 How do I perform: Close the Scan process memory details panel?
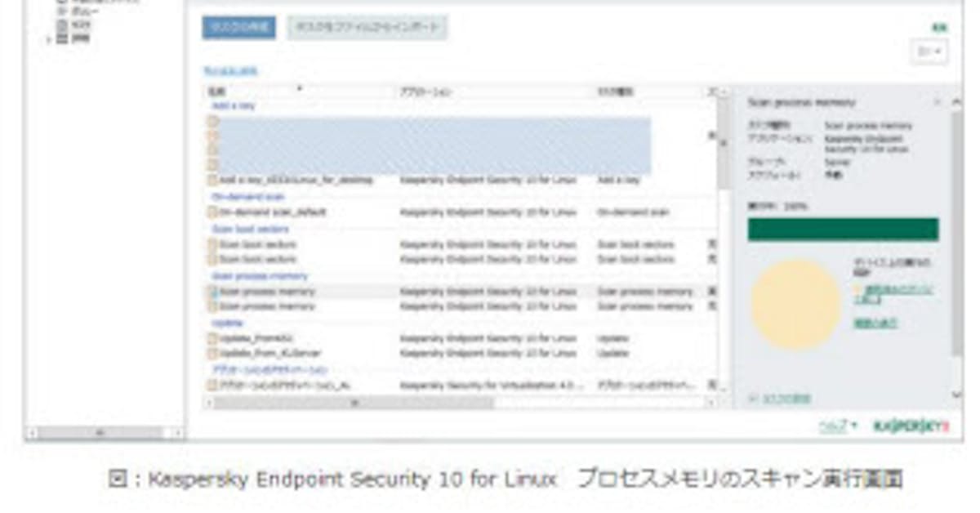[x=938, y=102]
